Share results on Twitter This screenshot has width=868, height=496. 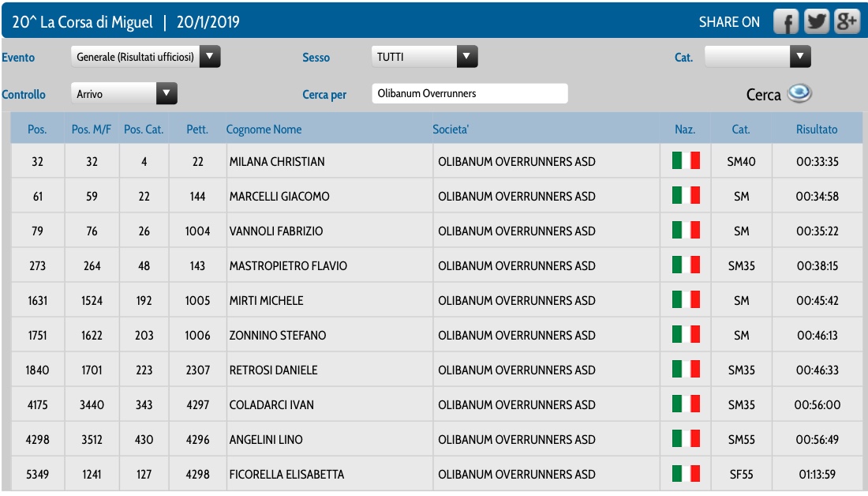pos(817,22)
